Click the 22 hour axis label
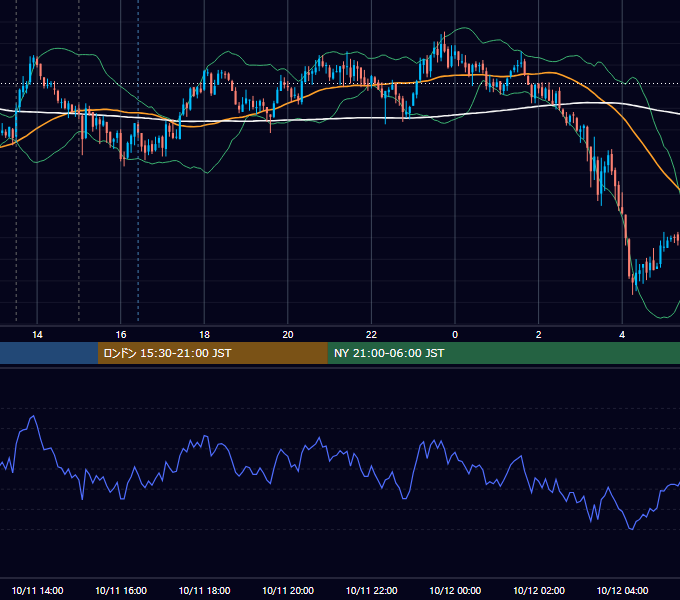The image size is (680, 600). (x=371, y=335)
